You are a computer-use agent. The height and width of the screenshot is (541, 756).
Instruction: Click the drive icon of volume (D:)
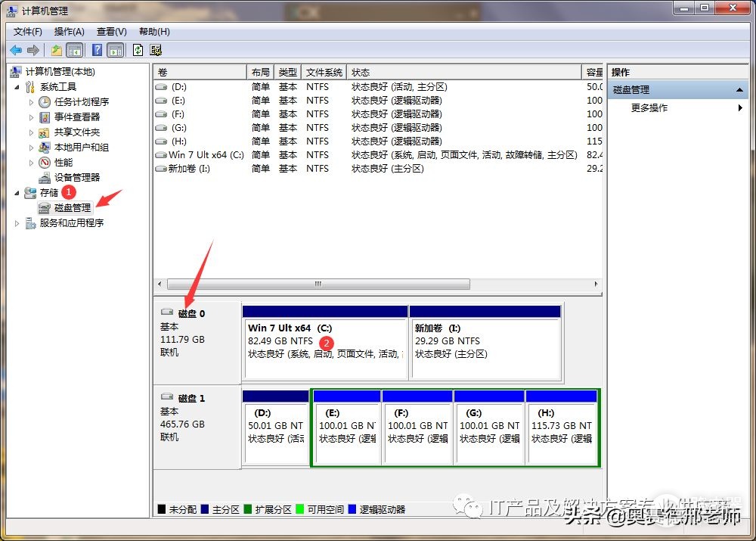click(161, 87)
